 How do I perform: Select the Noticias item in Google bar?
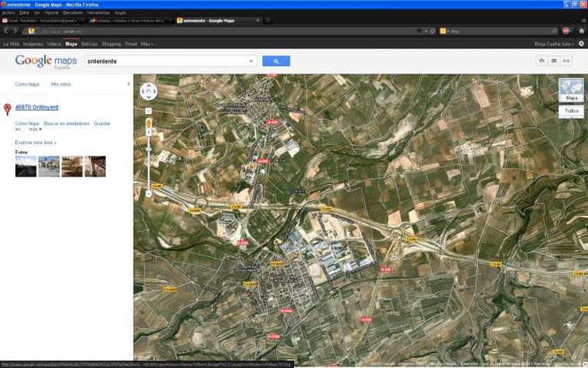90,44
